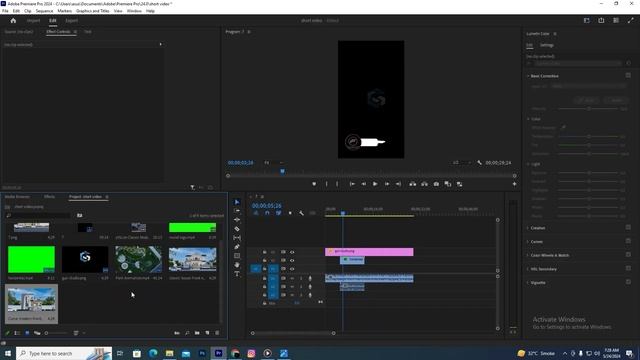The width and height of the screenshot is (640, 360).
Task: Select the Rectangle tool
Action: [237, 256]
